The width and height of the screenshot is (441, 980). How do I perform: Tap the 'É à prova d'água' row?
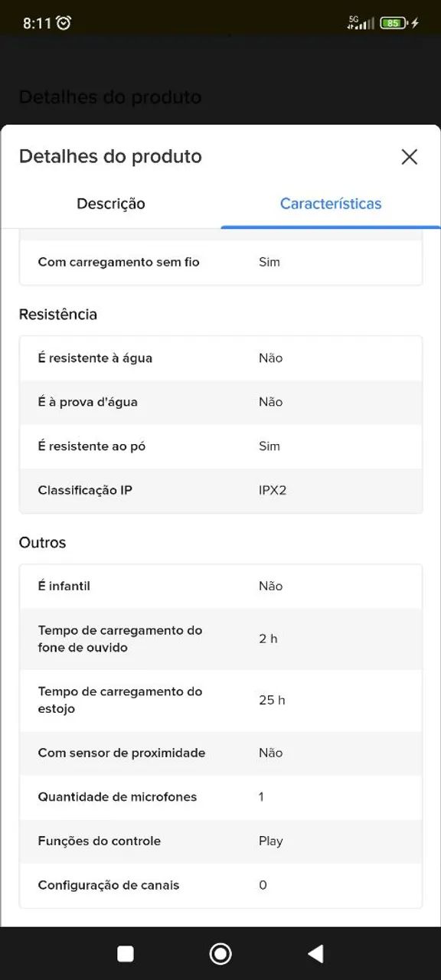tap(220, 402)
